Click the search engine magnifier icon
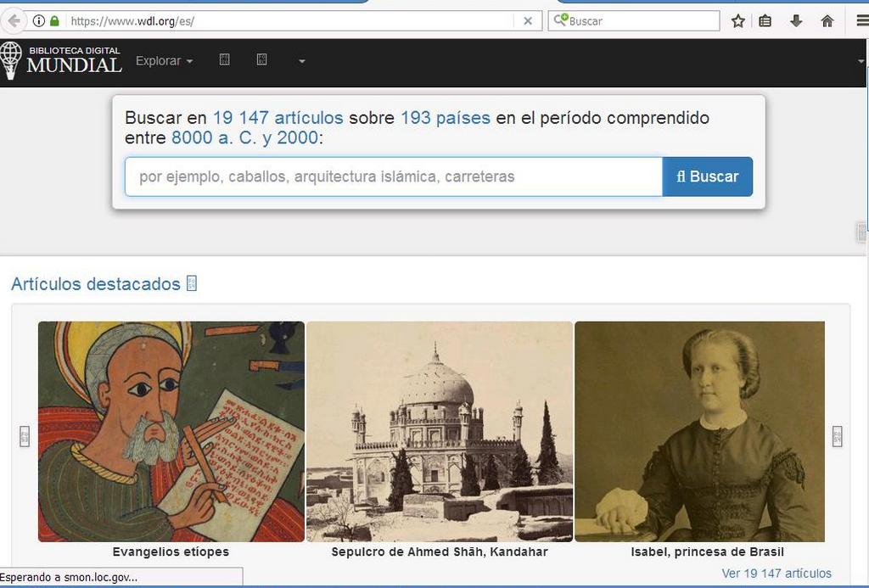 click(560, 20)
